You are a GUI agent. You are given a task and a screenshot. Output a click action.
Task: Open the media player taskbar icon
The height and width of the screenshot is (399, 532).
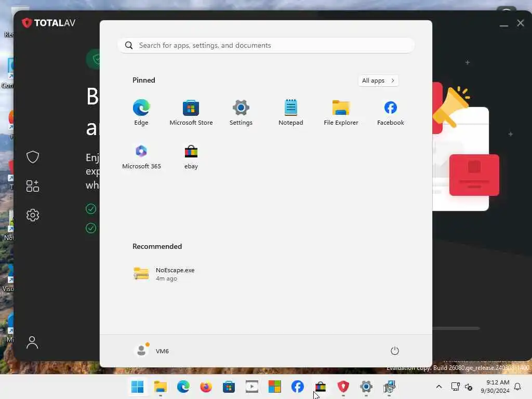252,387
